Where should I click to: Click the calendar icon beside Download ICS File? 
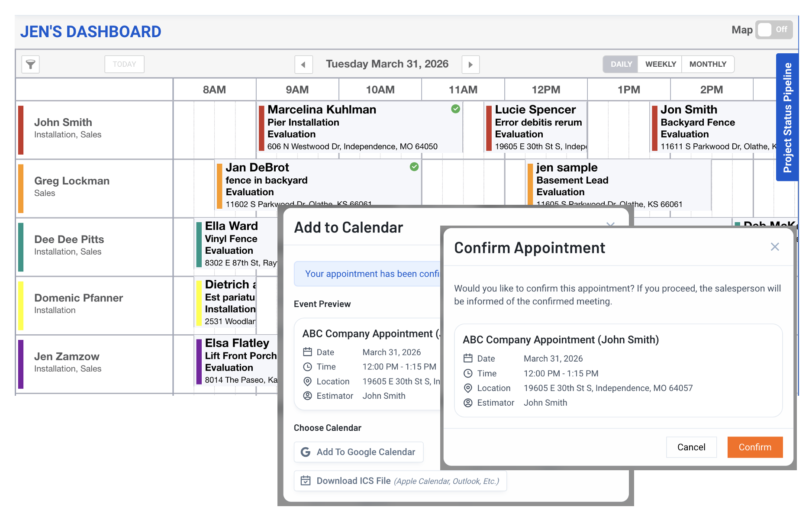pos(306,481)
